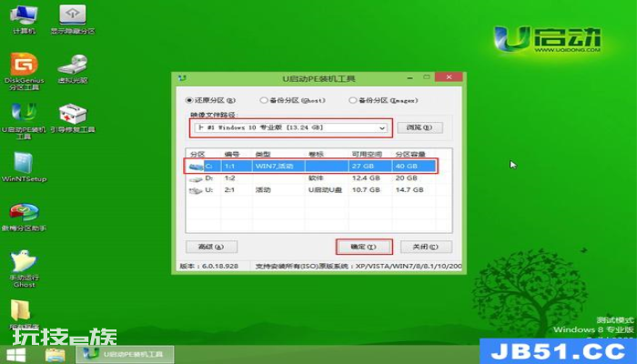The height and width of the screenshot is (364, 637).
Task: Launch U启动PE装机工具 desktop icon
Action: (x=24, y=121)
